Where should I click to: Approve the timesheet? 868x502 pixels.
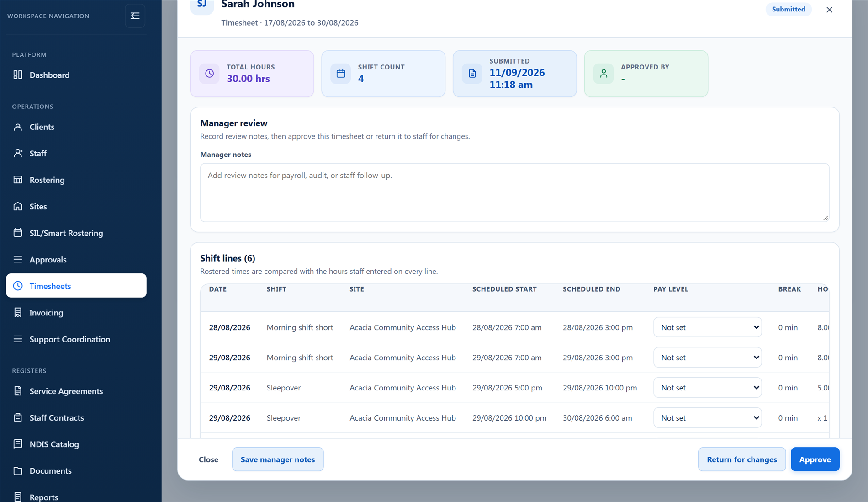point(815,459)
